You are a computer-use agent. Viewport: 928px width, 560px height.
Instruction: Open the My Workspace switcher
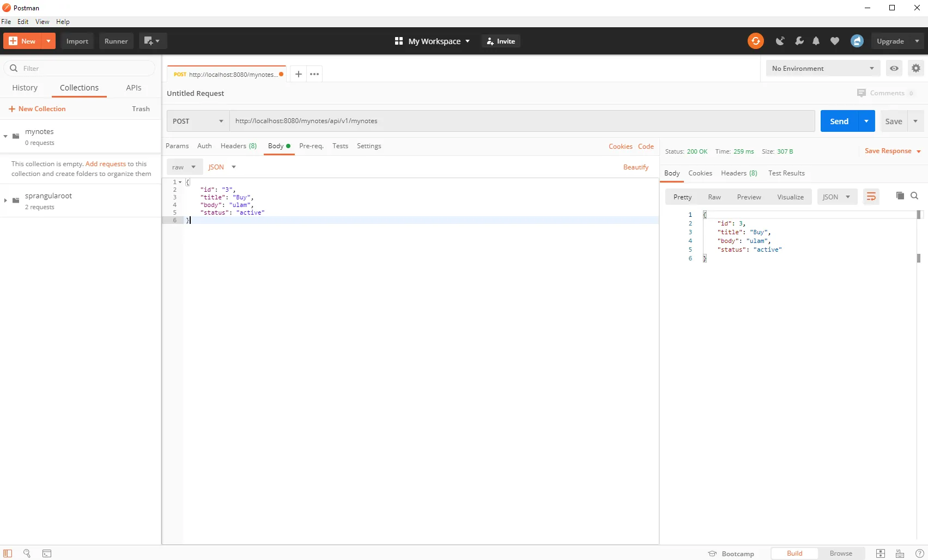439,41
